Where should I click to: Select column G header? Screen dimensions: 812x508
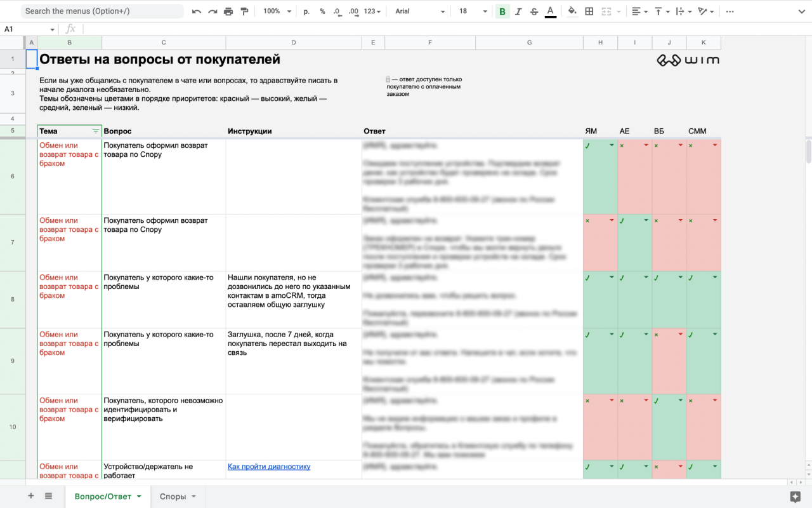[x=529, y=43]
